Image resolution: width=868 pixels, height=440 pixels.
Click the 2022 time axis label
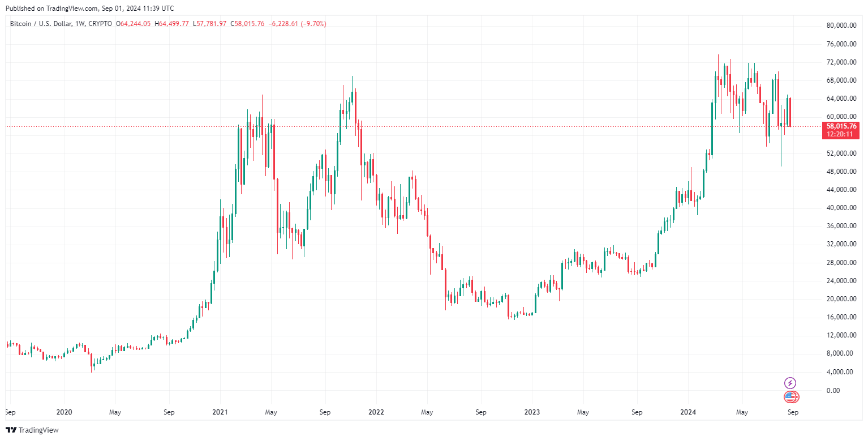(x=376, y=412)
